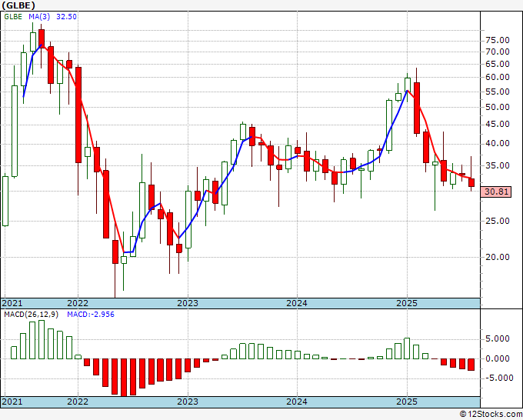
Task: Select the 35.00 price axis label
Action: 498,165
